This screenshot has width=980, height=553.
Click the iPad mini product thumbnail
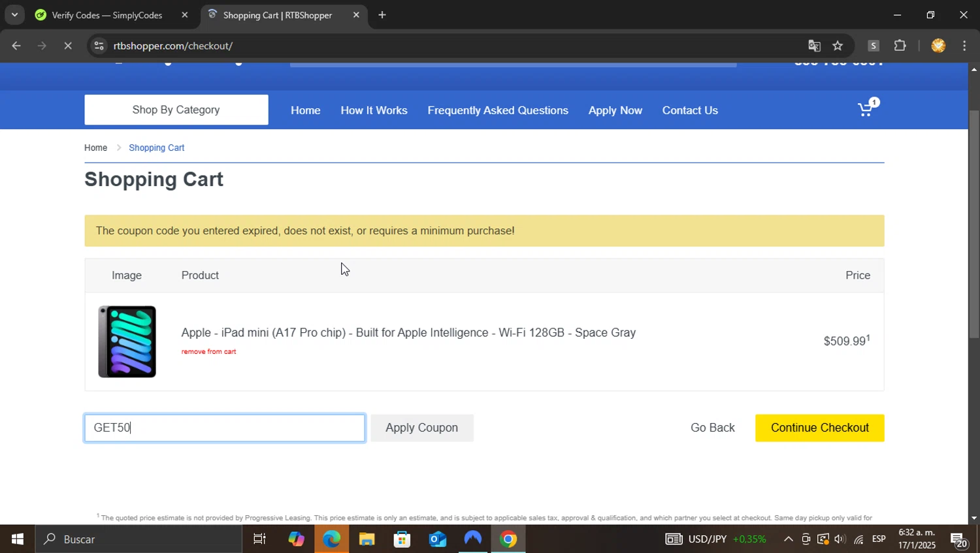127,341
